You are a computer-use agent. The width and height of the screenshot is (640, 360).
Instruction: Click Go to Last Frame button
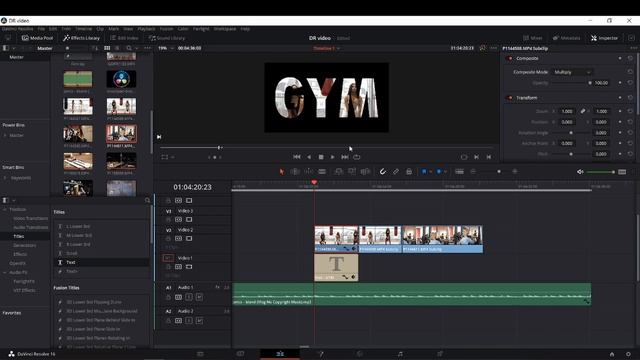click(344, 157)
